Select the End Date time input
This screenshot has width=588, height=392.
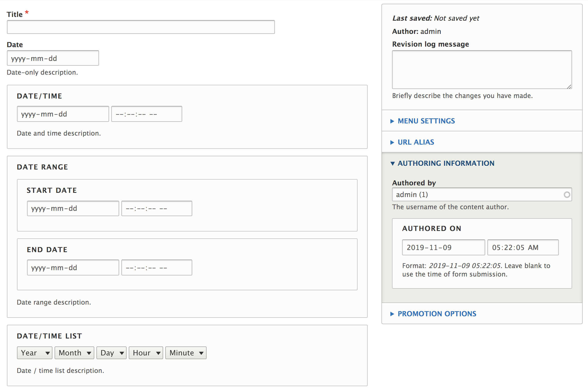pos(157,267)
